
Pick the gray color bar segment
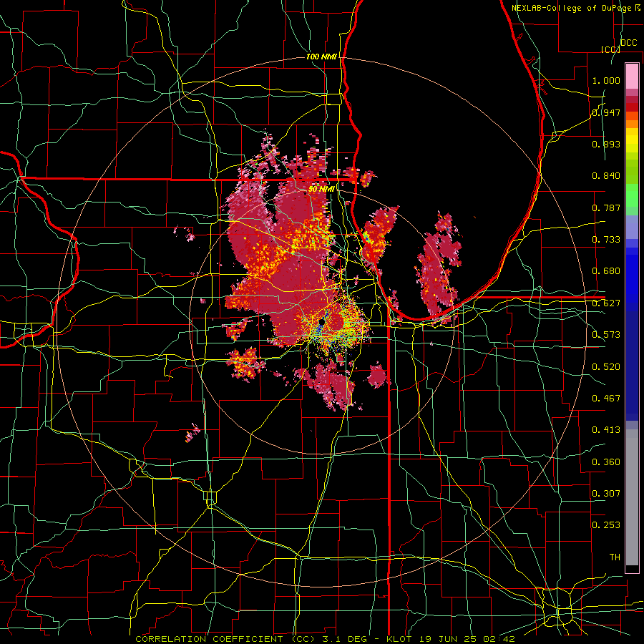point(632,497)
